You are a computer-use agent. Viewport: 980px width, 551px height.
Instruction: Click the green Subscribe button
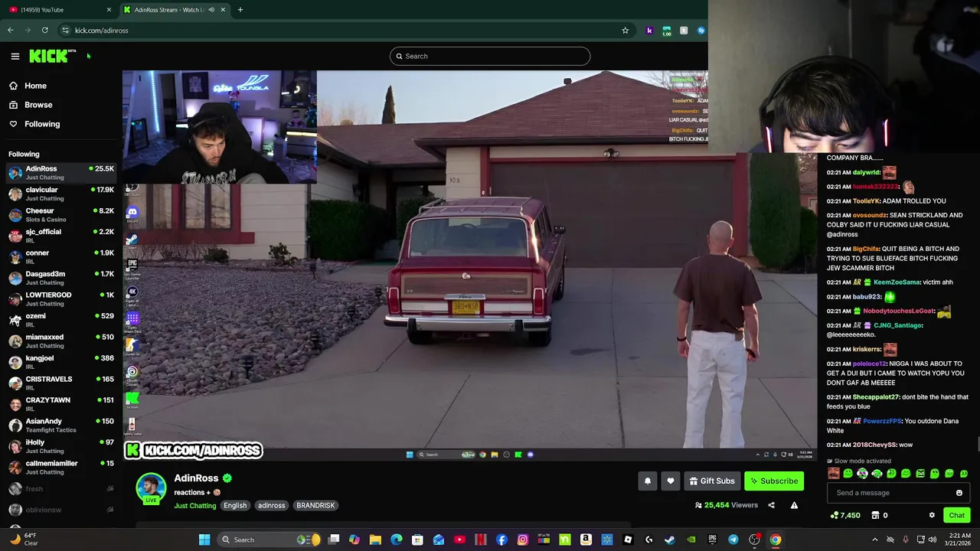coord(774,481)
